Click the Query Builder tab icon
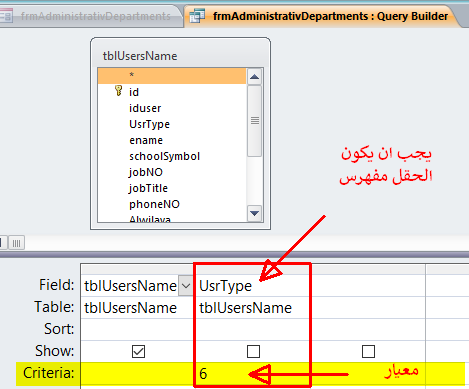Image resolution: width=469 pixels, height=389 pixels. click(197, 16)
